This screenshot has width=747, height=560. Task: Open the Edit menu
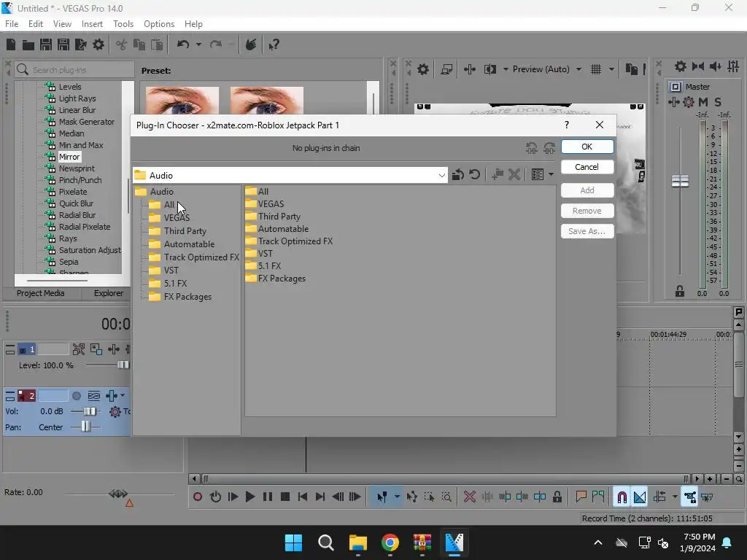(36, 24)
